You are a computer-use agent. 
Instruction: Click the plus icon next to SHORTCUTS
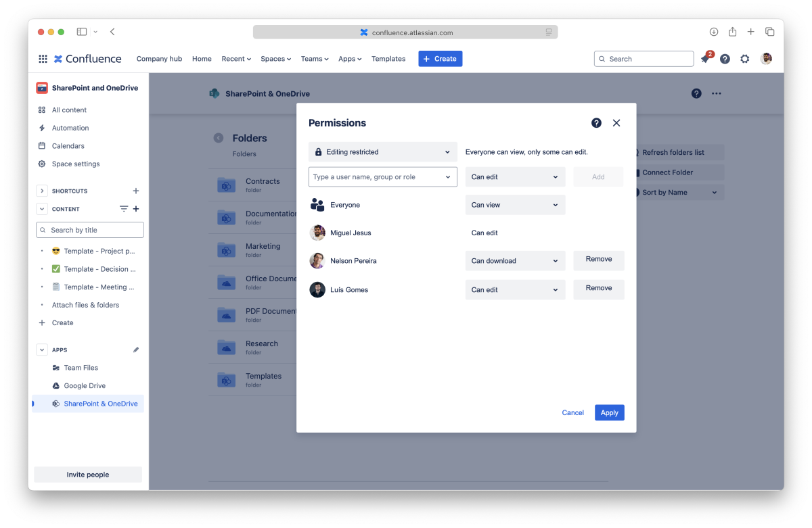[x=136, y=191]
